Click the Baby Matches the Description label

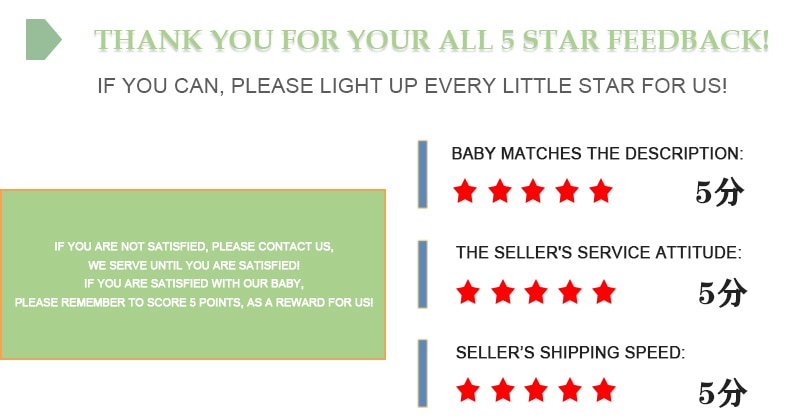point(597,153)
